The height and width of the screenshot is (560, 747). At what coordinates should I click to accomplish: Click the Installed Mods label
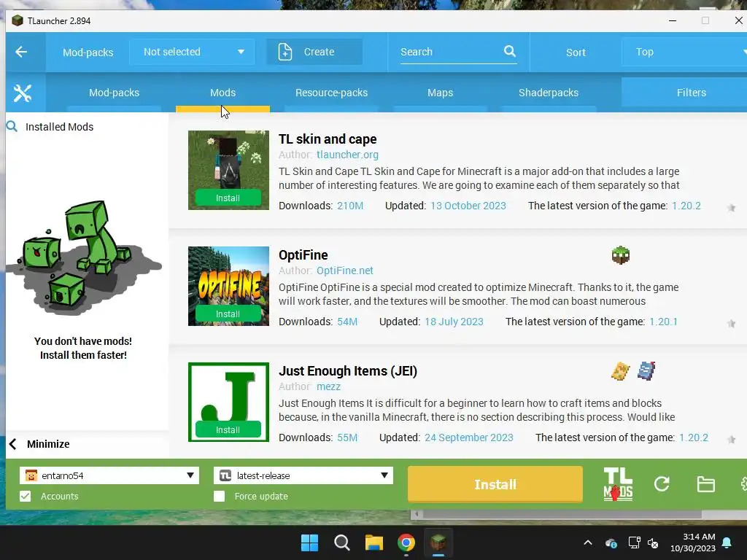point(60,127)
